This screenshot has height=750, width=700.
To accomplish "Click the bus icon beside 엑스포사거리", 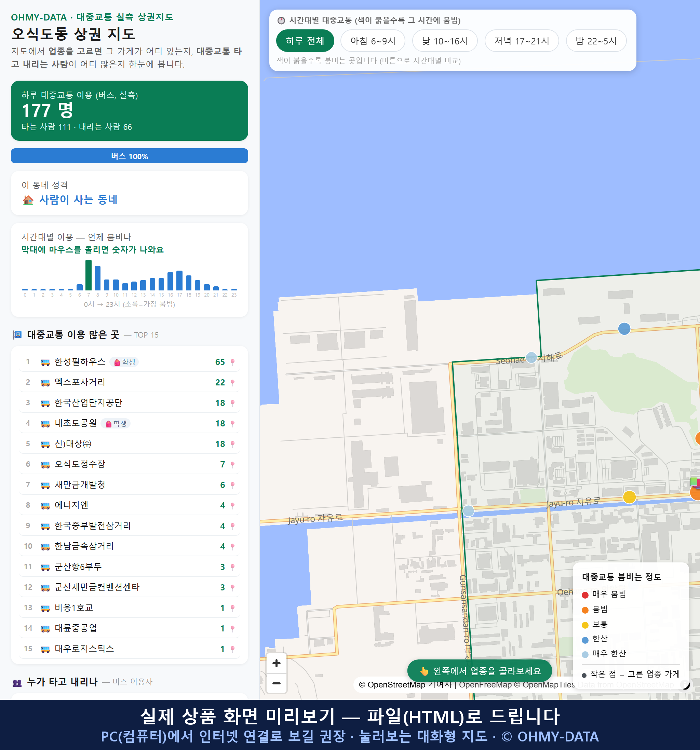I will click(45, 383).
